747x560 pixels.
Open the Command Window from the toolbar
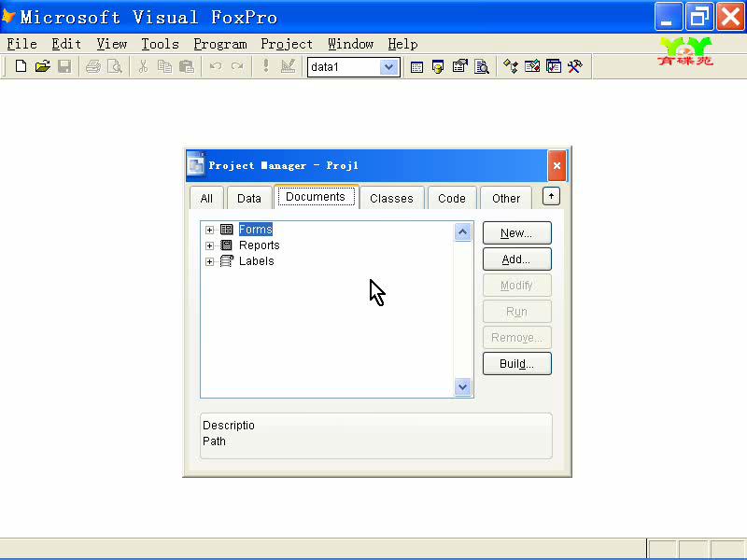pyautogui.click(x=416, y=66)
